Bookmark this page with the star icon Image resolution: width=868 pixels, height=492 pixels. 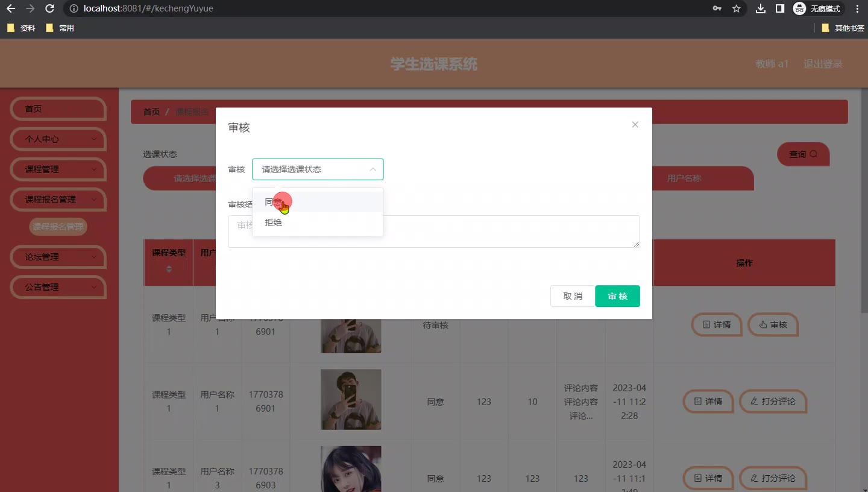tap(736, 8)
